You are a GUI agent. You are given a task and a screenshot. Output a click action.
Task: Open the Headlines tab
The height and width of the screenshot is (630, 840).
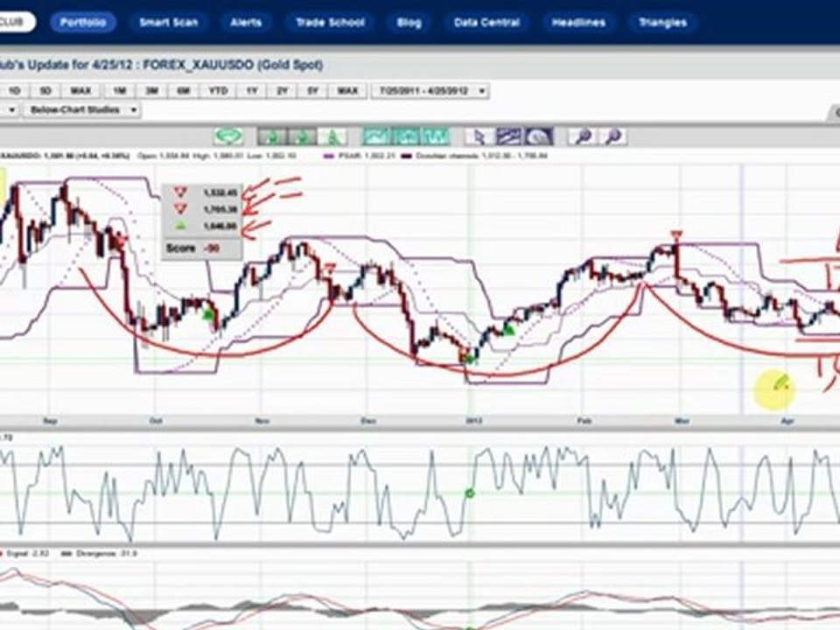(578, 23)
